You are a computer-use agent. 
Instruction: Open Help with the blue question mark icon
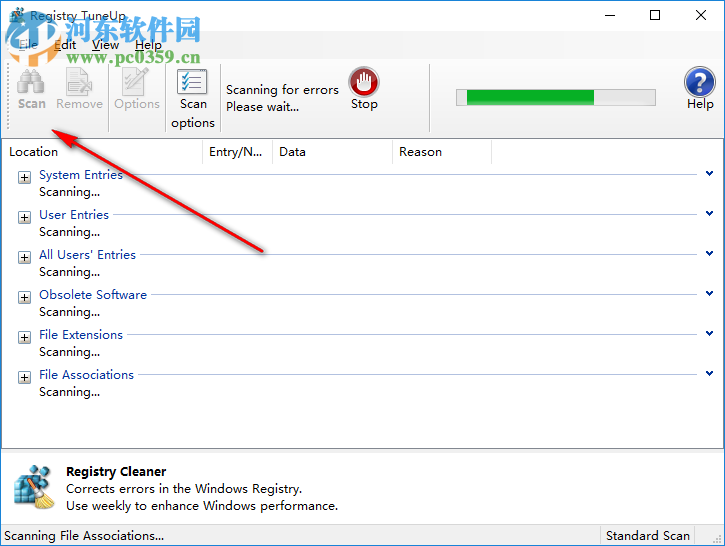coord(700,82)
